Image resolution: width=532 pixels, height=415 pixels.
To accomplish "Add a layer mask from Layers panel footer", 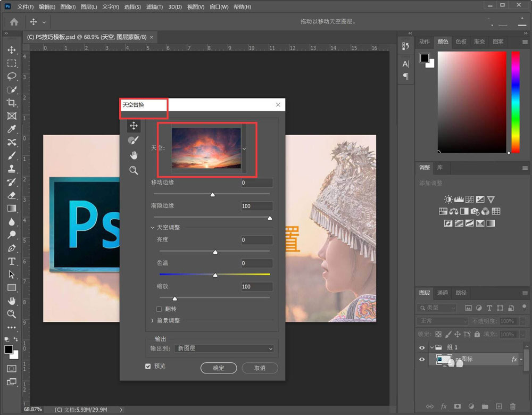I will 458,406.
